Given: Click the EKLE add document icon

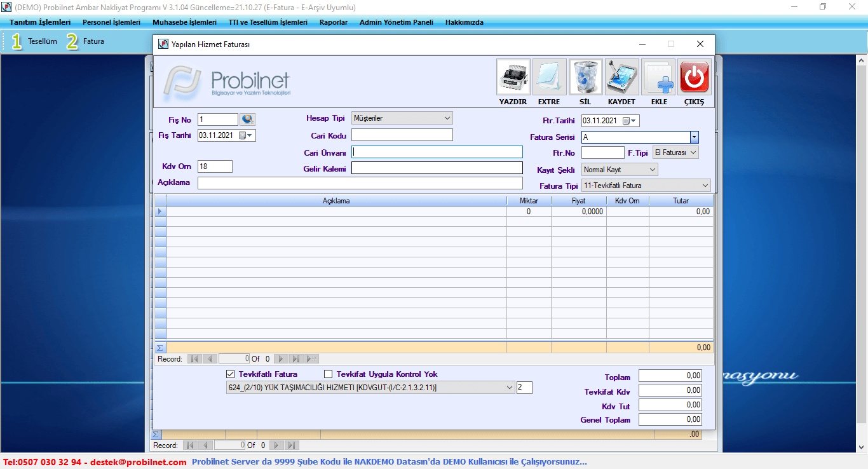Looking at the screenshot, I should pyautogui.click(x=658, y=78).
